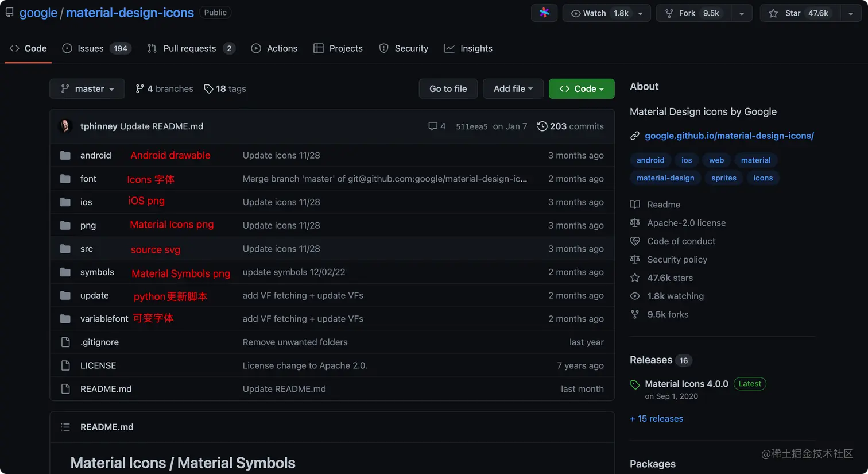Screen dimensions: 868x474
Task: Open the Material Icons 4.0.0 release
Action: tap(687, 384)
